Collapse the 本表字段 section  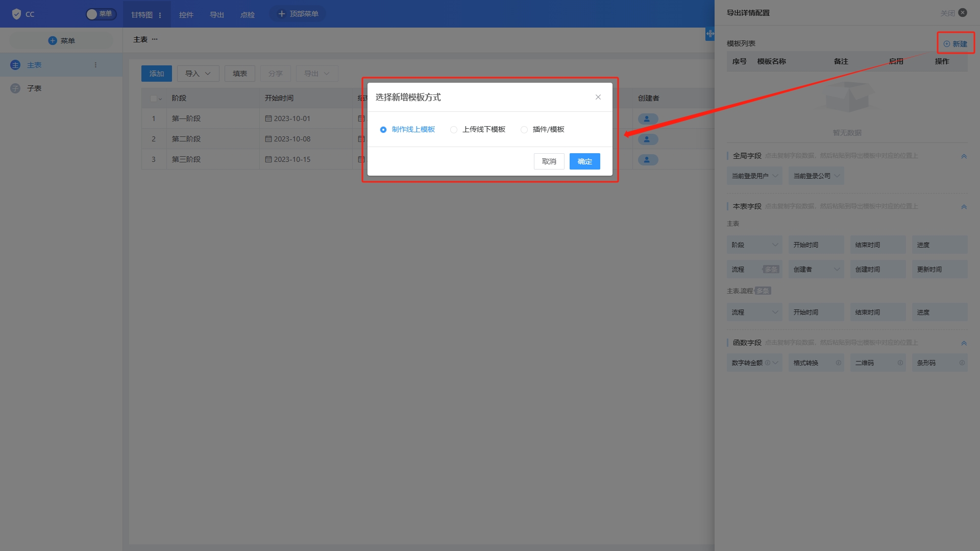tap(964, 207)
